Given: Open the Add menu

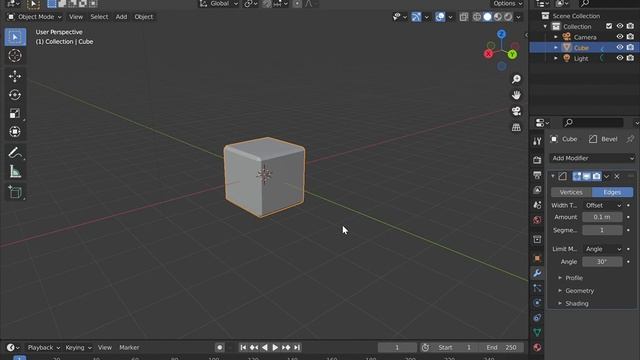Looking at the screenshot, I should (121, 17).
